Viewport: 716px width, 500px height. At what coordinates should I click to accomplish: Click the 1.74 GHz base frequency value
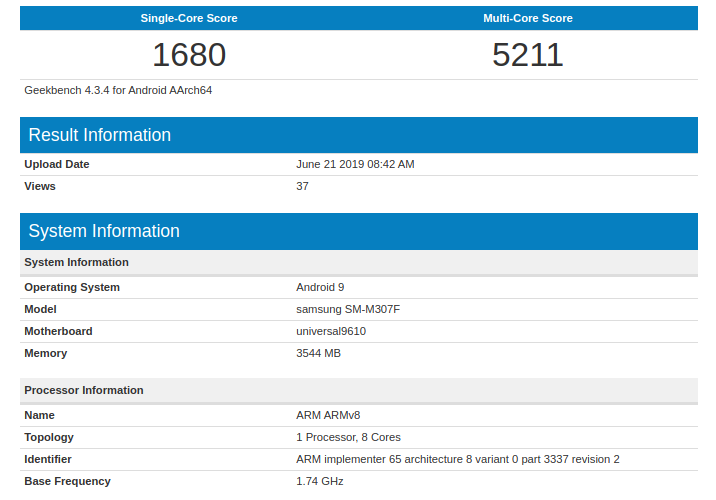click(x=320, y=481)
